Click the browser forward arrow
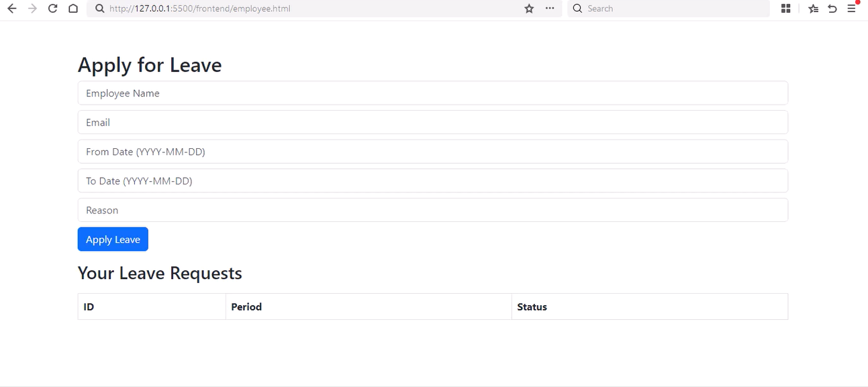The width and height of the screenshot is (868, 387). (32, 9)
